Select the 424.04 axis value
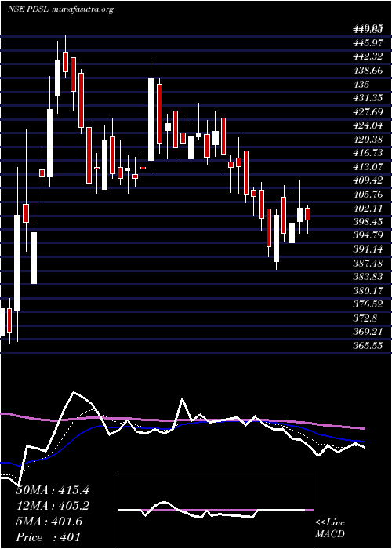This screenshot has width=392, height=549. tap(369, 125)
